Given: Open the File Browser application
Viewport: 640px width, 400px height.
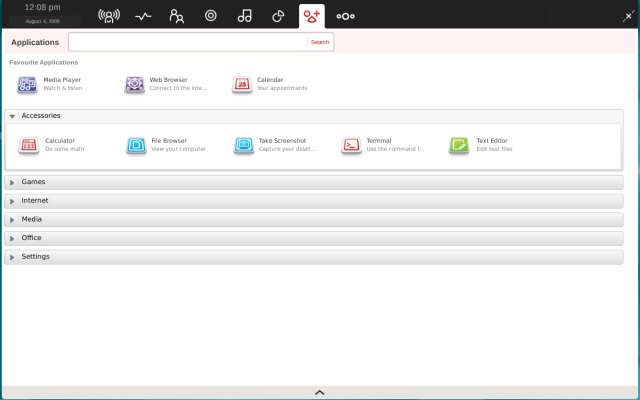Looking at the screenshot, I should [166, 145].
